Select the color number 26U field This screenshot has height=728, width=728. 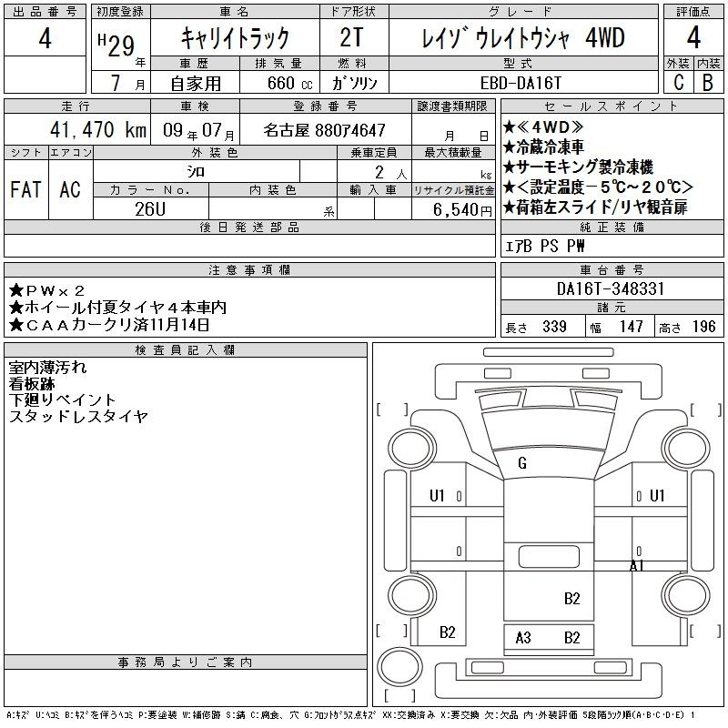[150, 208]
